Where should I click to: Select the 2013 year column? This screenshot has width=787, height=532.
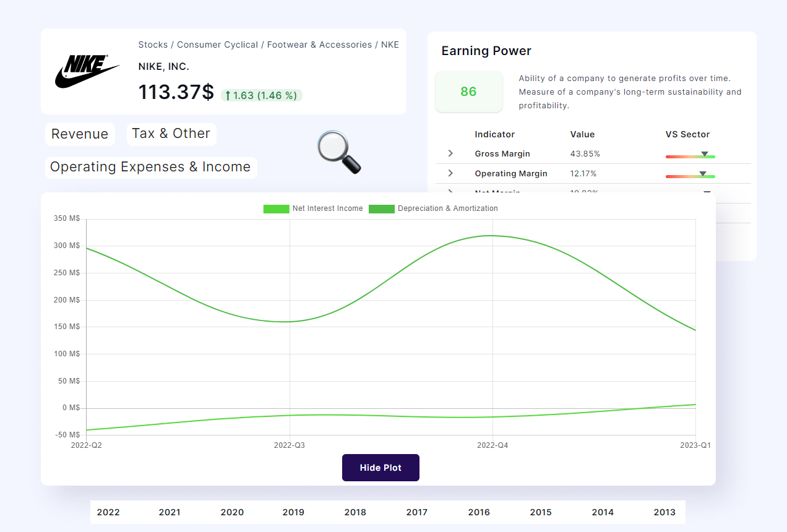tap(664, 512)
